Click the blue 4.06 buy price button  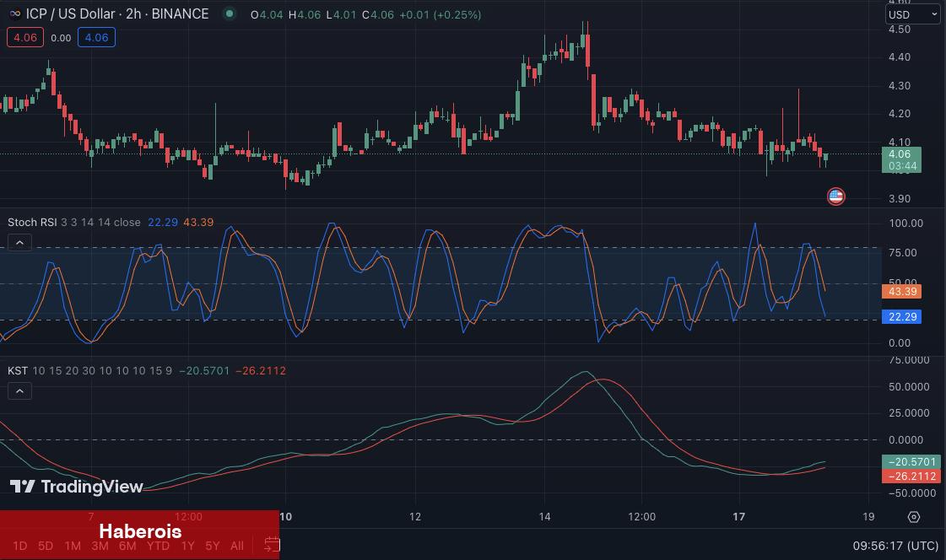[96, 37]
